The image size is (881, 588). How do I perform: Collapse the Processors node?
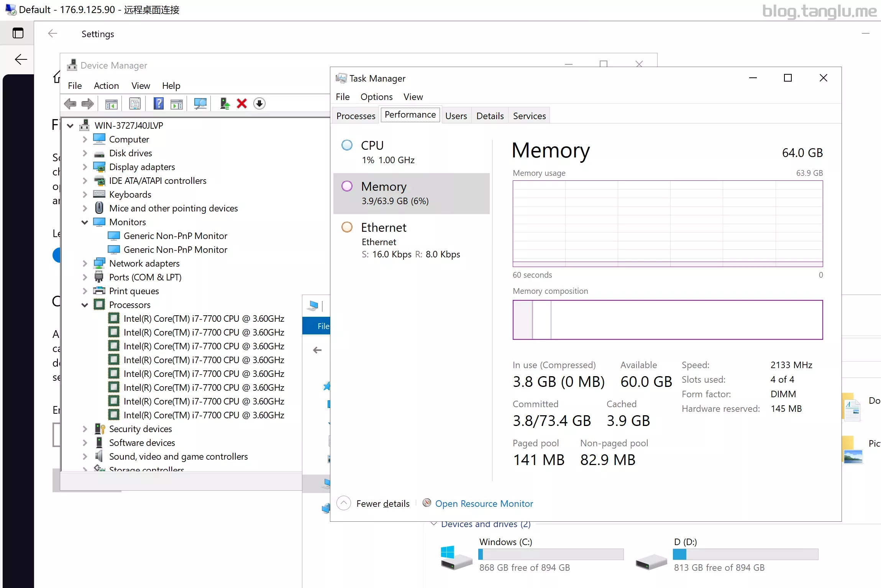(85, 305)
